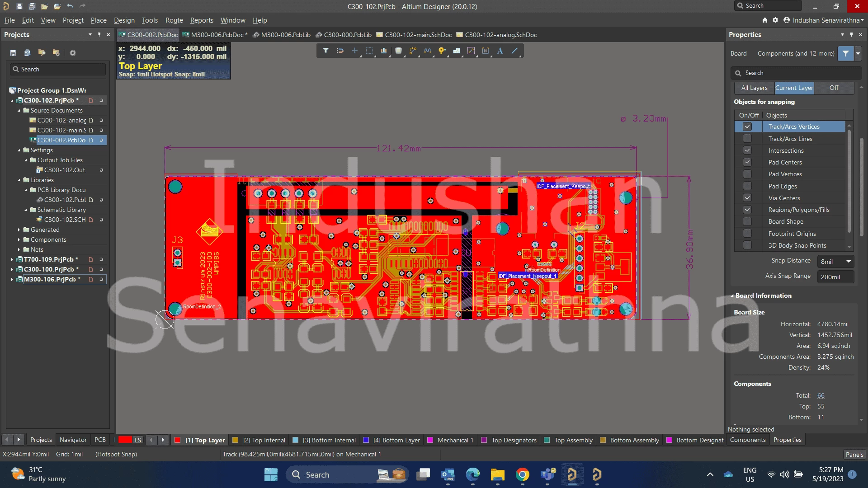Open the Route menu

pos(174,20)
